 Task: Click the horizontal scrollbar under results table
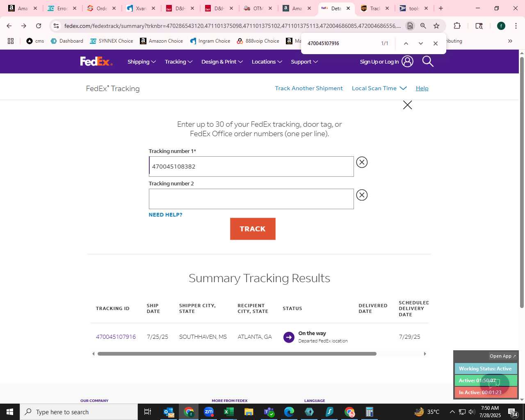[x=237, y=354]
